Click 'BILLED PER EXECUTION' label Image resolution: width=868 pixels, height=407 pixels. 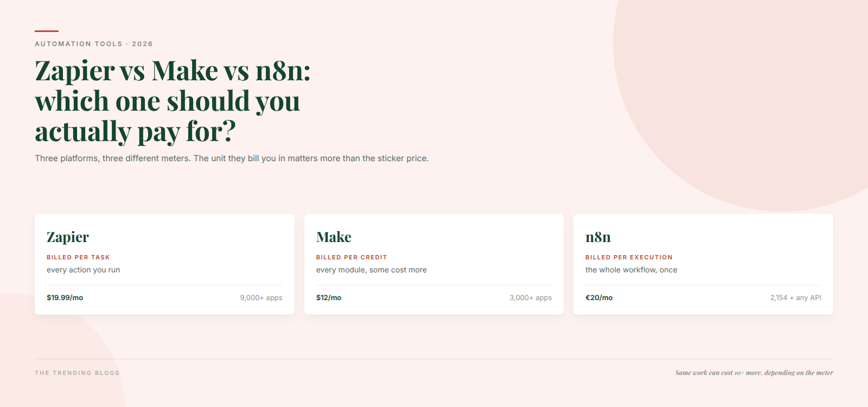point(629,257)
